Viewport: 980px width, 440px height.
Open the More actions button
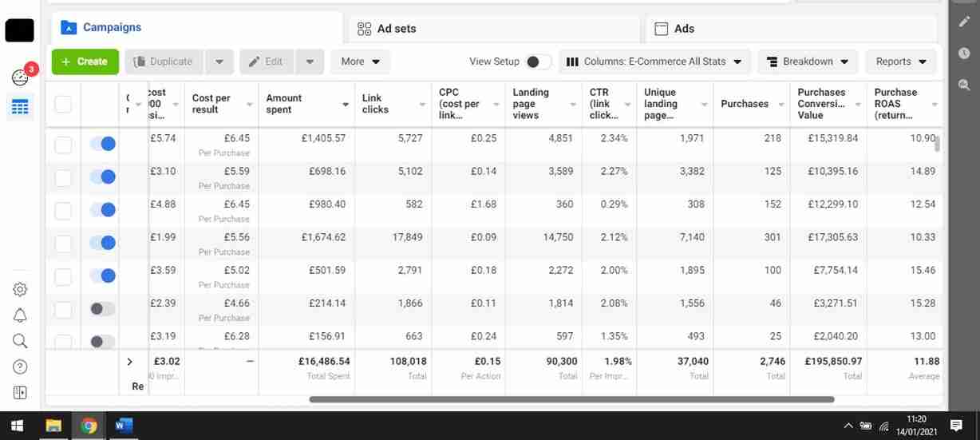(x=359, y=61)
